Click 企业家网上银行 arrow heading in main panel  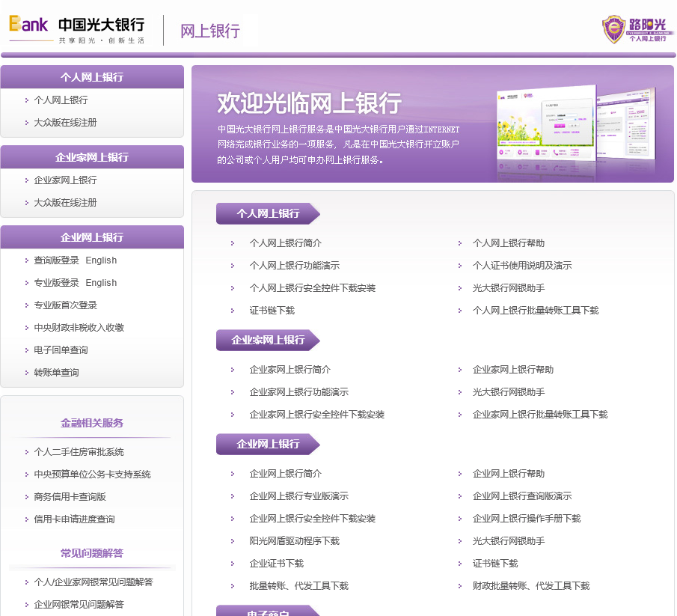click(268, 341)
